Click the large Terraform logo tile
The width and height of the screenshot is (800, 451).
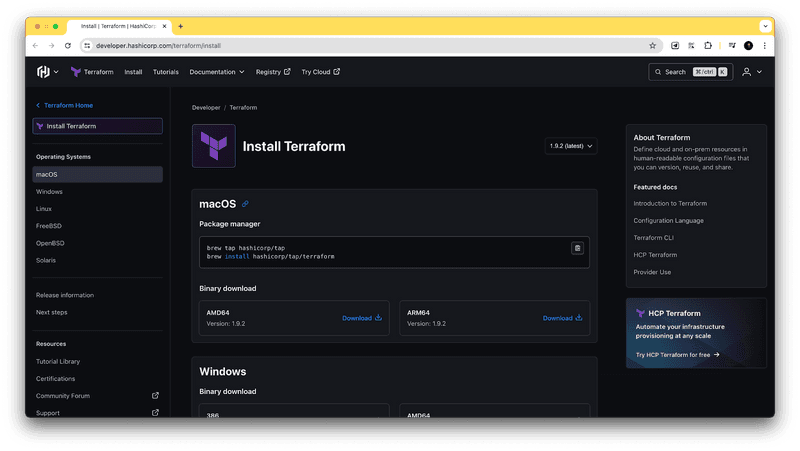tap(214, 146)
